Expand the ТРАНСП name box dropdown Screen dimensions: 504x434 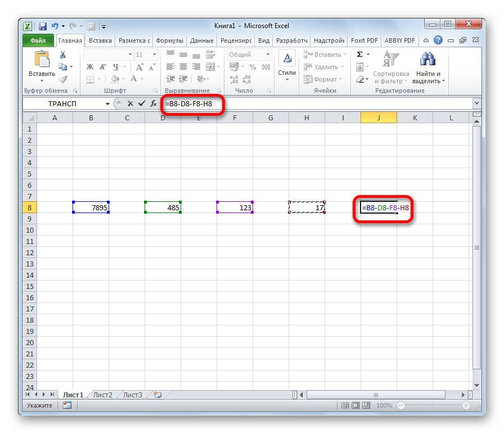pyautogui.click(x=107, y=104)
